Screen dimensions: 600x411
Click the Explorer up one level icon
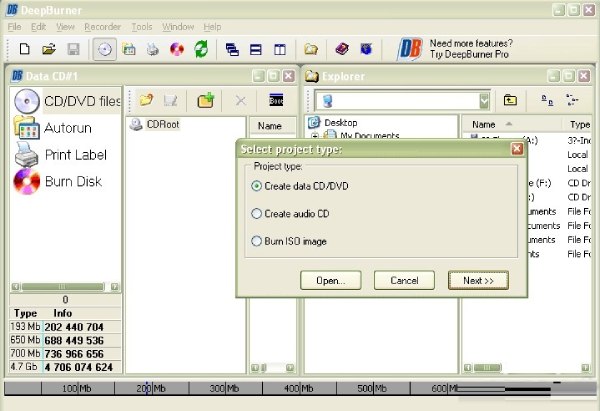[x=510, y=100]
